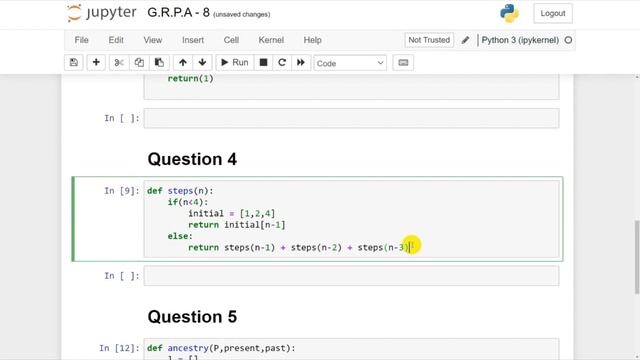Open the View menu

click(153, 40)
